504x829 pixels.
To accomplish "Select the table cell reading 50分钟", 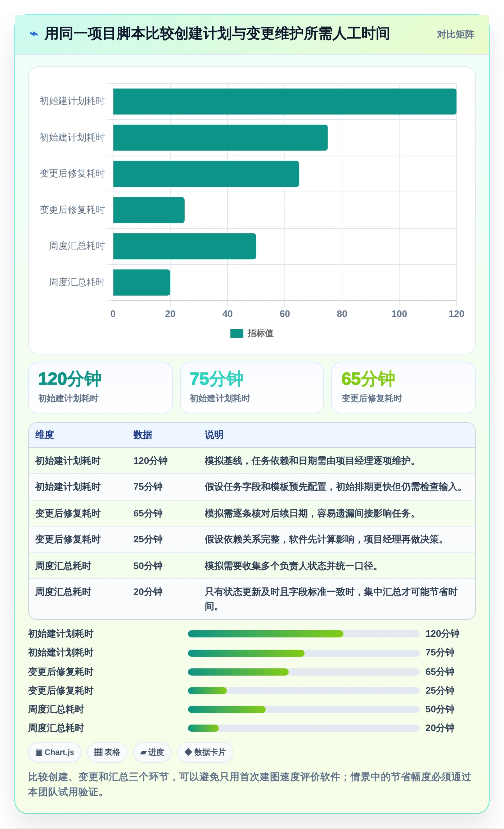I will [148, 566].
